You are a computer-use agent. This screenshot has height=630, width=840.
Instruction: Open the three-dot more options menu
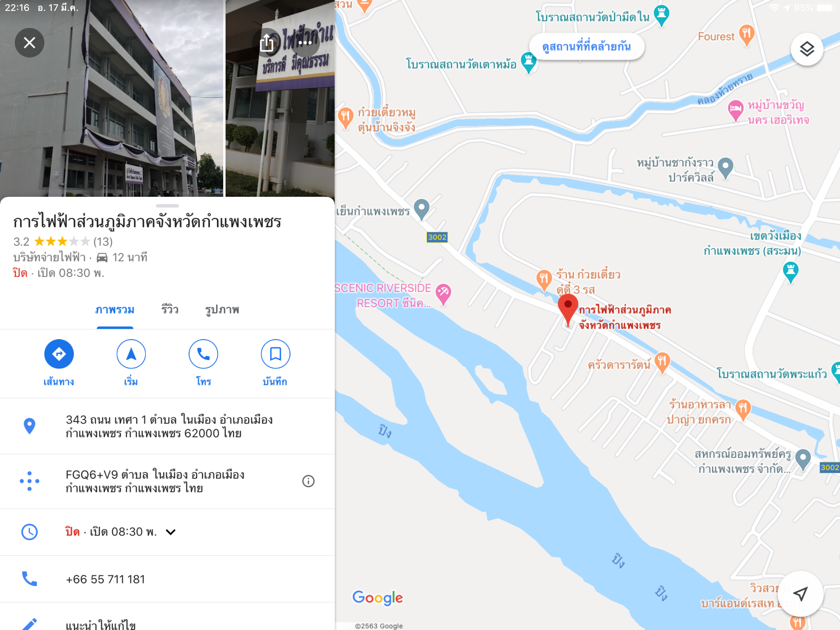tap(305, 42)
